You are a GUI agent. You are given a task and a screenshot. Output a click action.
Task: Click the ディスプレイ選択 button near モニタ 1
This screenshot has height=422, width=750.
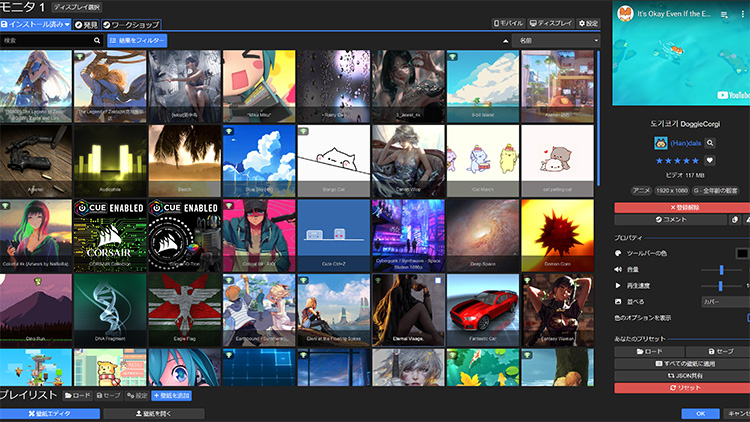[77, 7]
